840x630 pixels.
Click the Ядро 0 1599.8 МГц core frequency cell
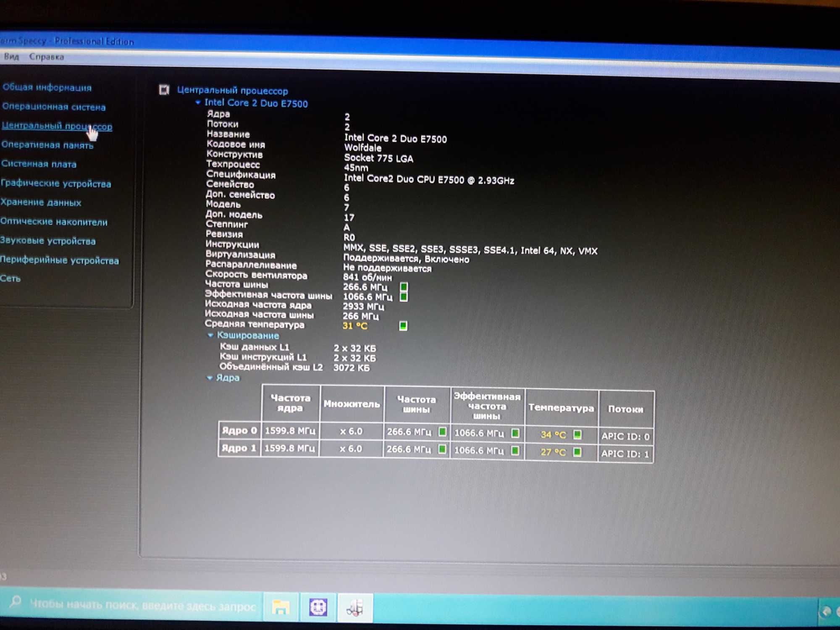[290, 431]
